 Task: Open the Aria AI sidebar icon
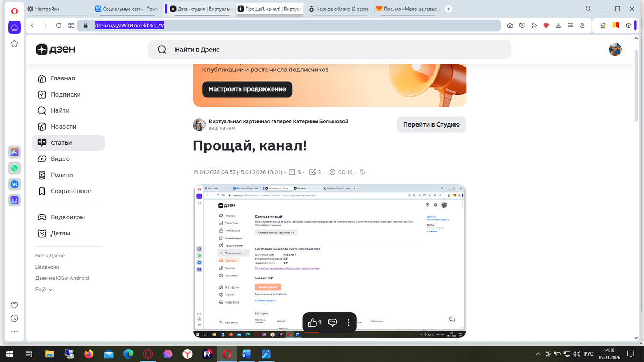point(14,152)
